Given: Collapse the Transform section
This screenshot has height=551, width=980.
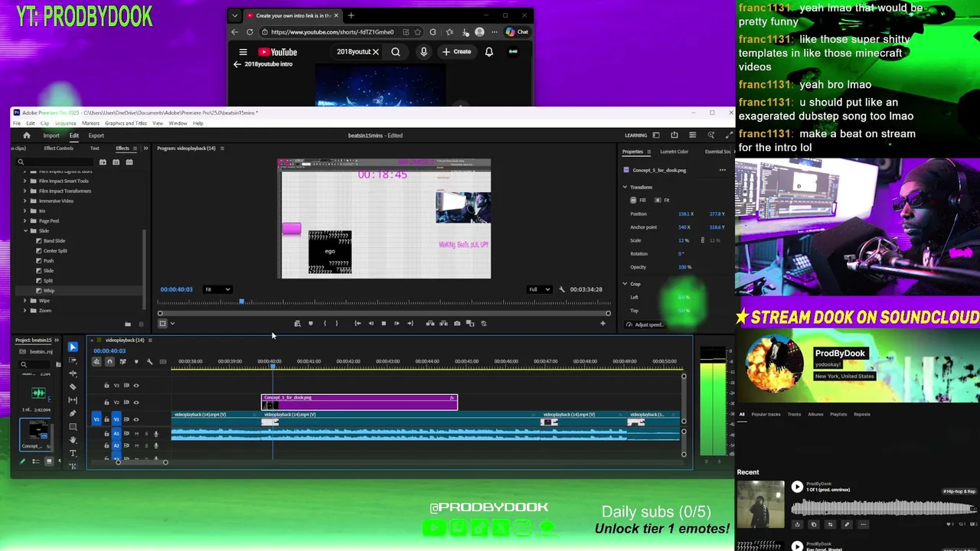Looking at the screenshot, I should pyautogui.click(x=625, y=187).
